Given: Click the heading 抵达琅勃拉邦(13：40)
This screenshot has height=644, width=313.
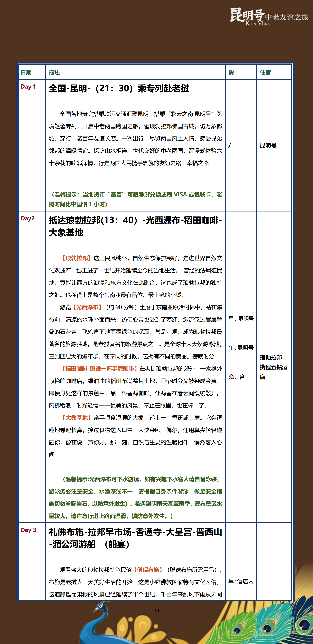Looking at the screenshot, I should tap(135, 226).
